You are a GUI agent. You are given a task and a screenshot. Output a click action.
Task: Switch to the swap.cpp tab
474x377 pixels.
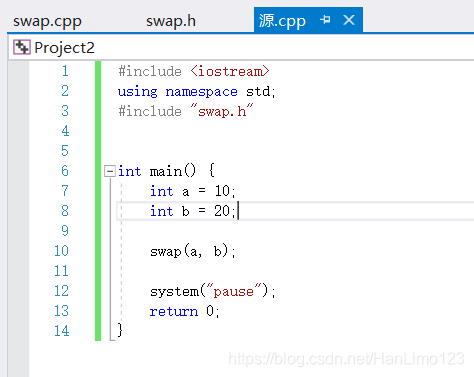click(x=47, y=21)
